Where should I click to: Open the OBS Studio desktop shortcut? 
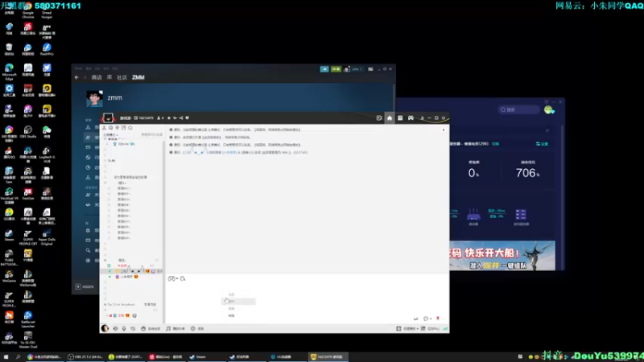pos(28,133)
